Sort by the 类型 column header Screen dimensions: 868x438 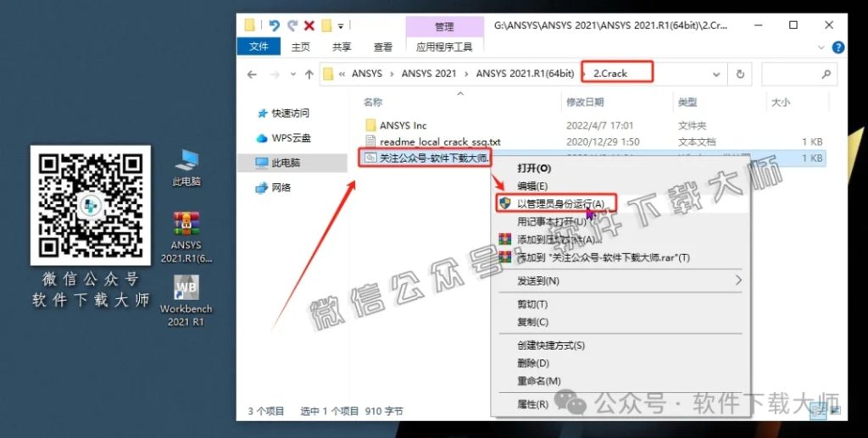coord(687,103)
